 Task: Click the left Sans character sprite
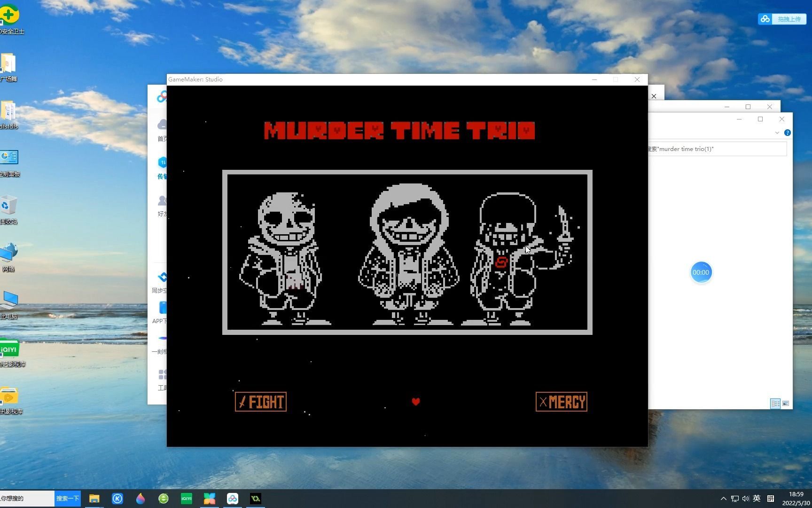click(285, 258)
